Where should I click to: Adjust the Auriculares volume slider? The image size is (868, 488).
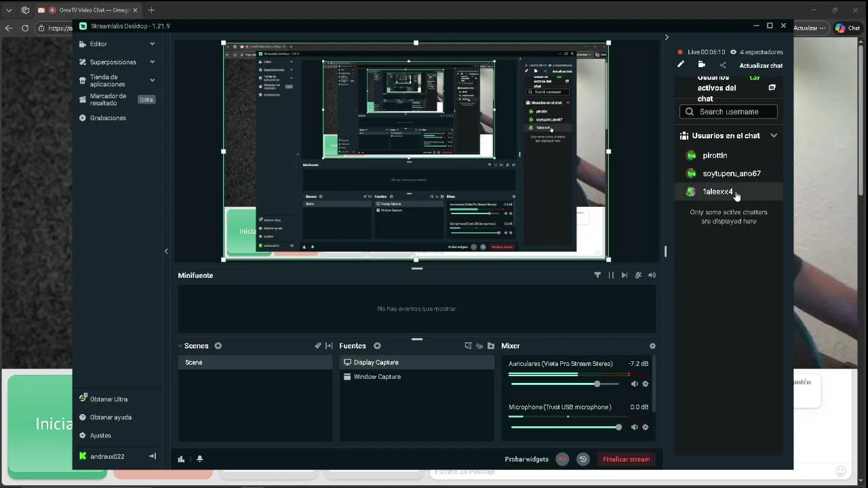coord(566,384)
